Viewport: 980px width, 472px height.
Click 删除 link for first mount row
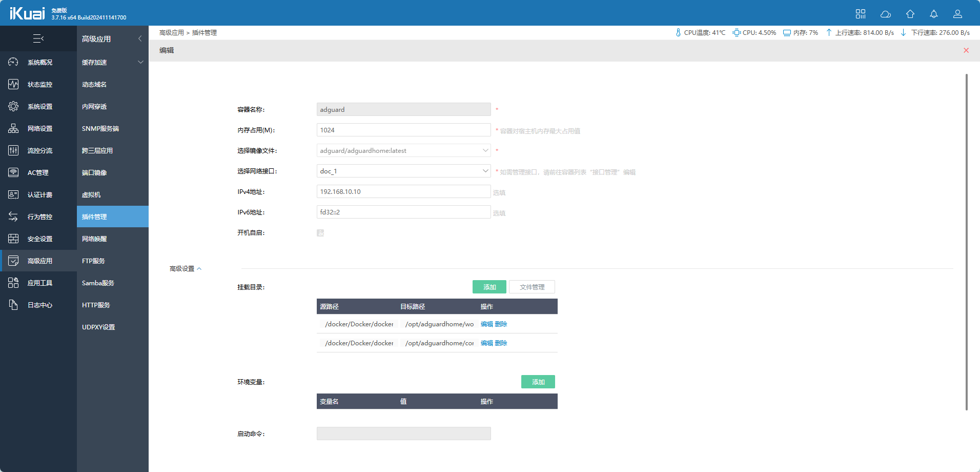501,324
